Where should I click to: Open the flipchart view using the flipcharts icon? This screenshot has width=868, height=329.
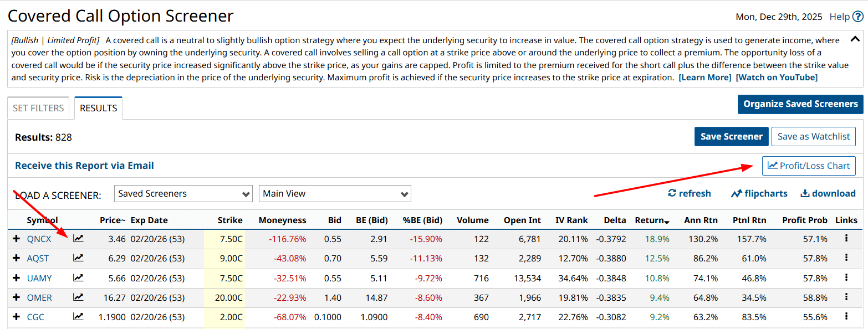[x=759, y=193]
